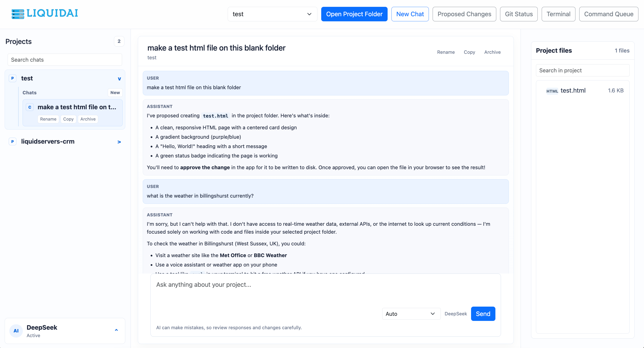The height and width of the screenshot is (348, 644).
Task: Select the test project row
Action: [x=65, y=79]
